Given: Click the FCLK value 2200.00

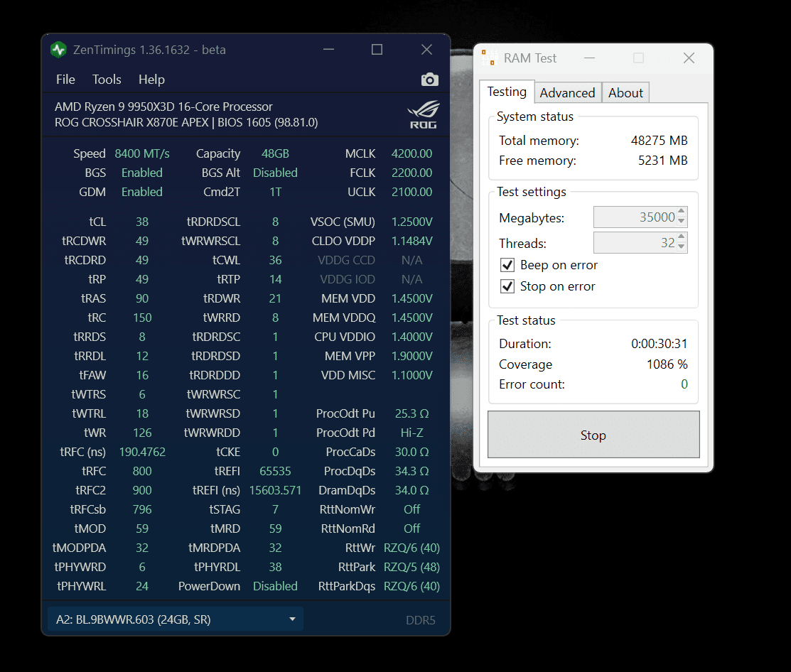Looking at the screenshot, I should point(411,173).
